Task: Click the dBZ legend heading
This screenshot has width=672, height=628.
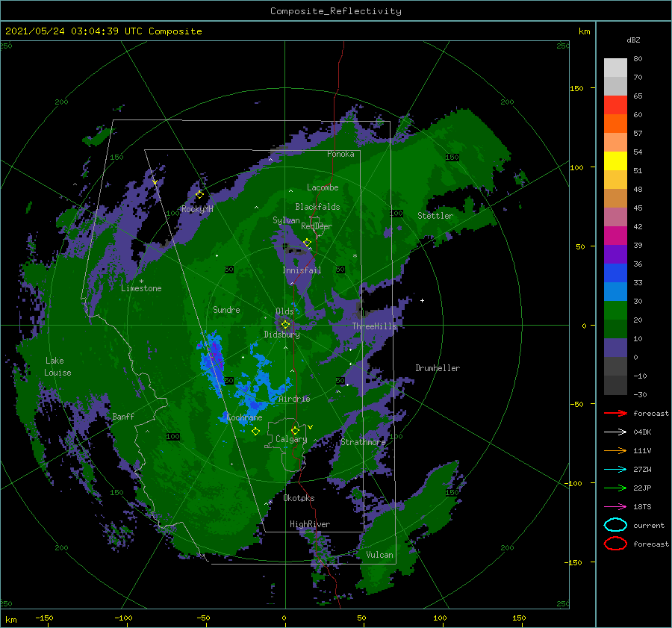Action: click(633, 40)
